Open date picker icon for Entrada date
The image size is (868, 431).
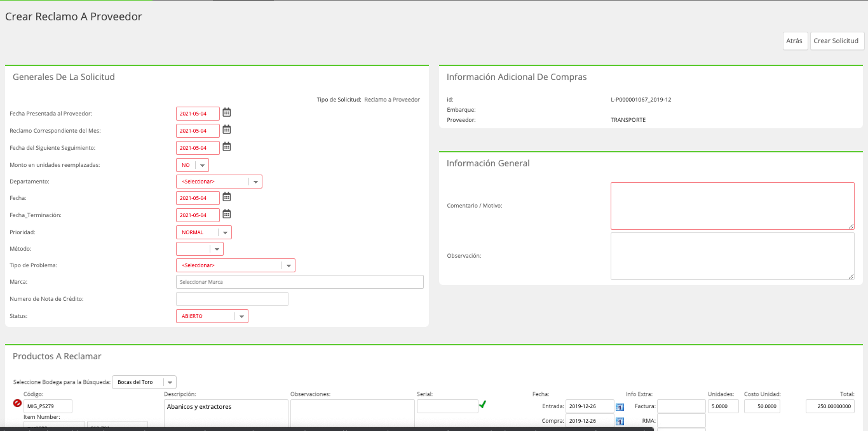tap(620, 406)
